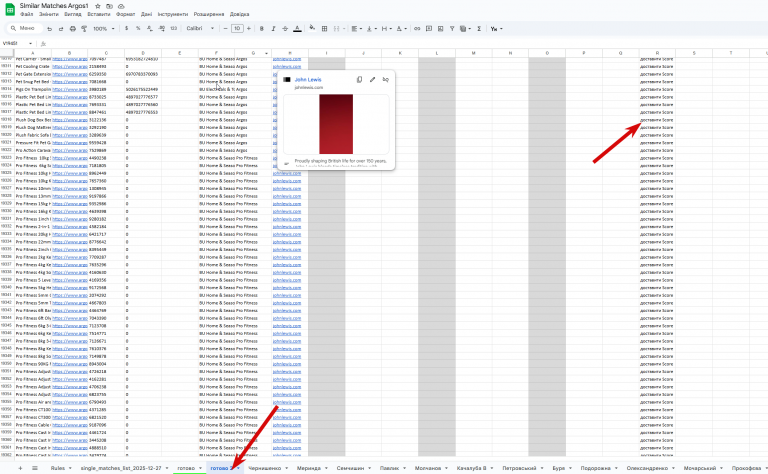768x474 pixels.
Task: Click the John Lewis preview thumbnail
Action: click(336, 124)
